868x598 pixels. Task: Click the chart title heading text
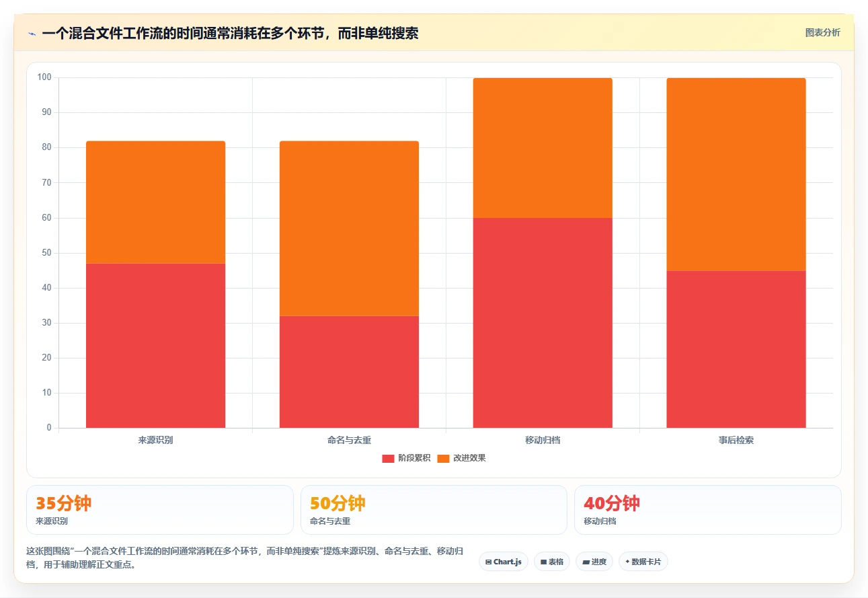click(230, 33)
